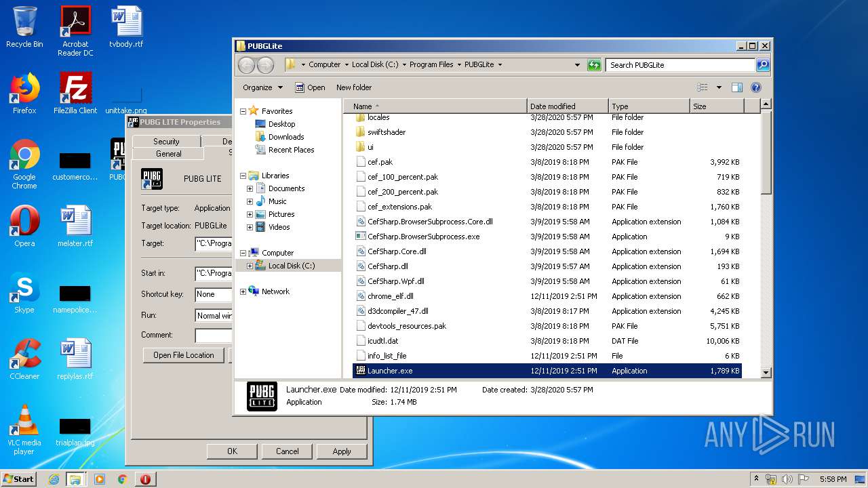The image size is (868, 488).
Task: Launch Firefox from the desktop
Action: [24, 94]
